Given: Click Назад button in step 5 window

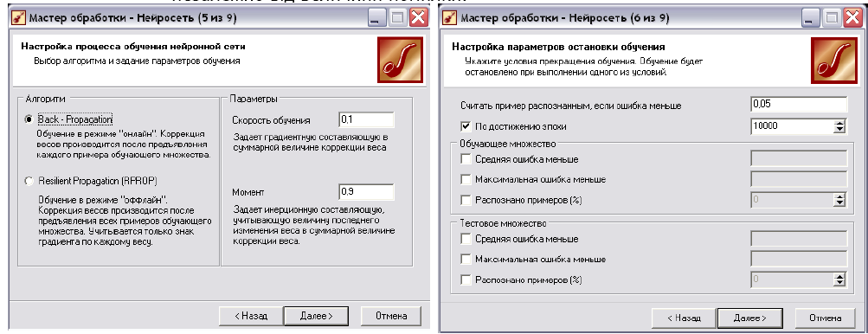Looking at the screenshot, I should click(250, 317).
